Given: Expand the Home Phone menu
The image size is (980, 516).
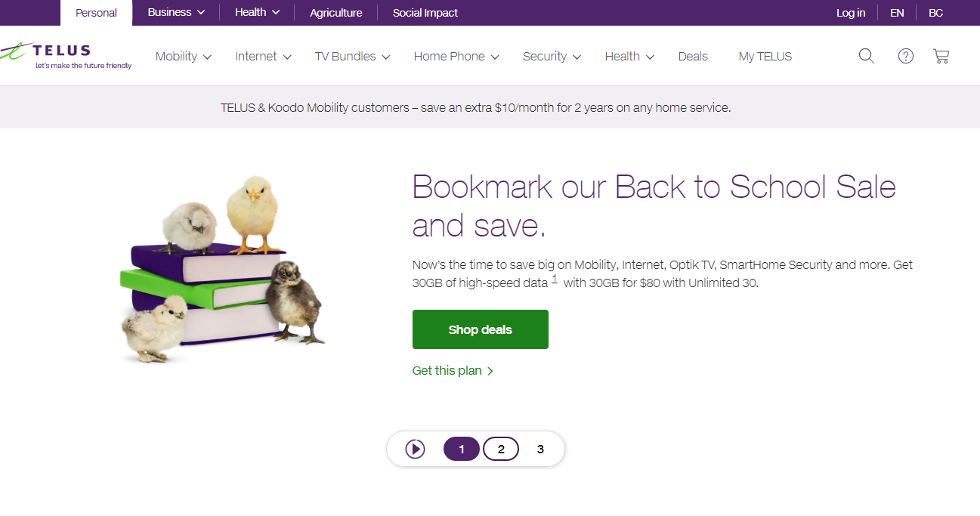Looking at the screenshot, I should click(x=456, y=57).
